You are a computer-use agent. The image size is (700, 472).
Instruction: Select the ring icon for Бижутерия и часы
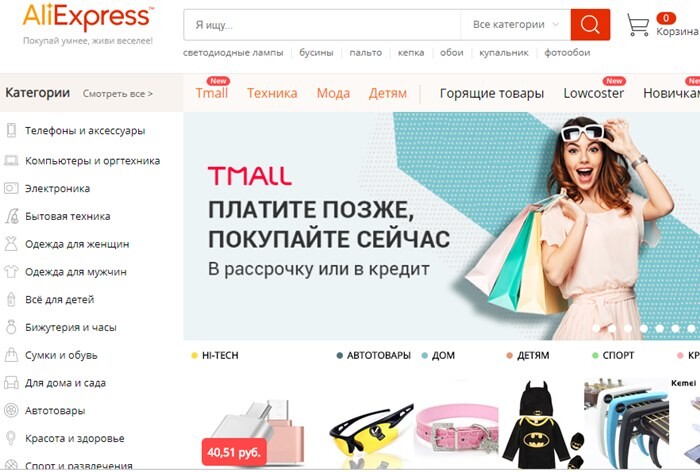(11, 327)
